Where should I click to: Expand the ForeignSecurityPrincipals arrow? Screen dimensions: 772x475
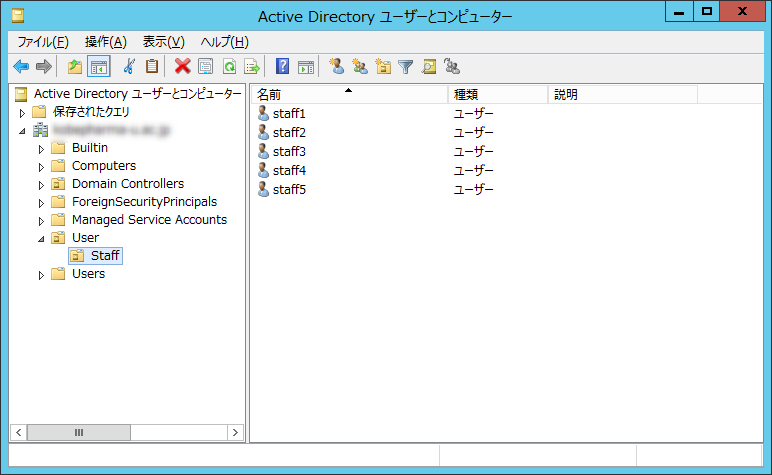click(x=41, y=203)
